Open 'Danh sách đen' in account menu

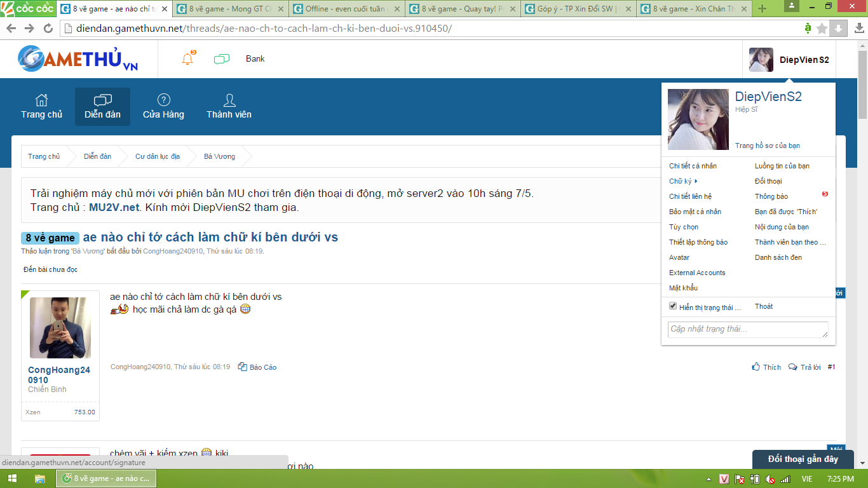tap(778, 257)
